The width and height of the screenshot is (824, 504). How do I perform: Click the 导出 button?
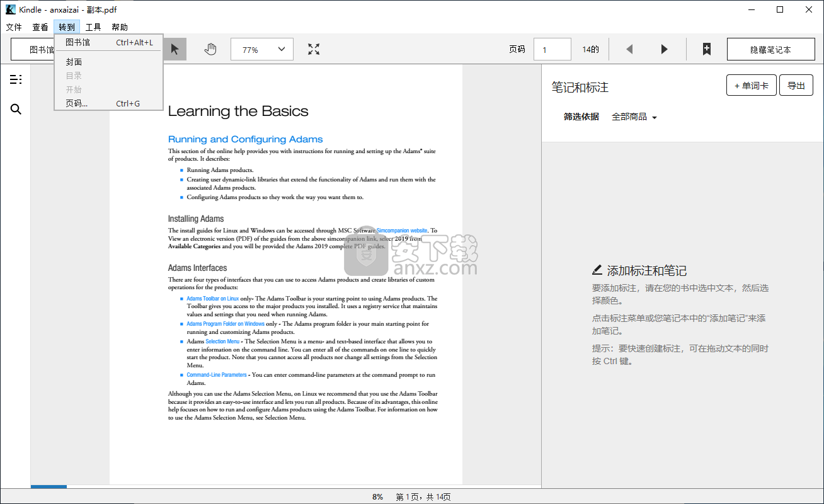[x=796, y=85]
